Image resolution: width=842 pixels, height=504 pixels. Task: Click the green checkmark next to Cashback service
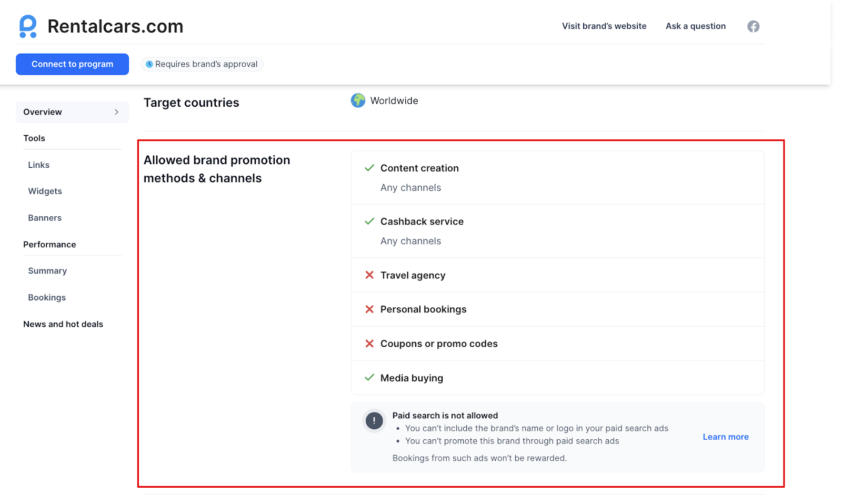pos(369,221)
